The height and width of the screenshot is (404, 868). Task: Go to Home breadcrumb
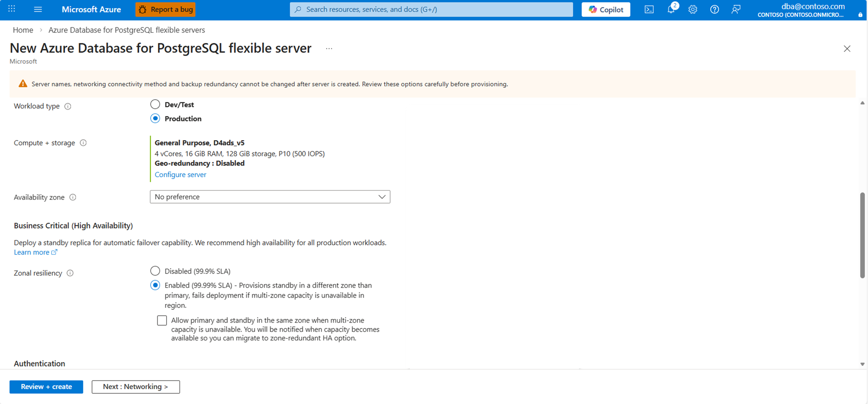pyautogui.click(x=23, y=30)
